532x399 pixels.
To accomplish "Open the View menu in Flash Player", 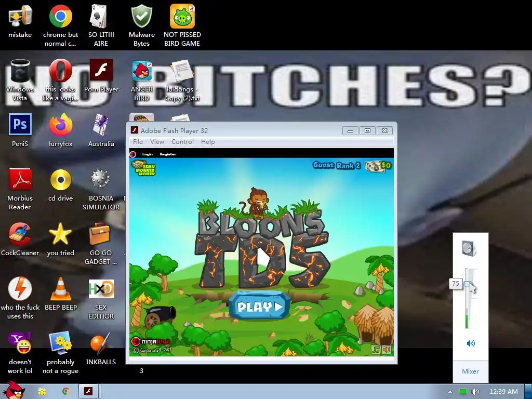I will 157,141.
